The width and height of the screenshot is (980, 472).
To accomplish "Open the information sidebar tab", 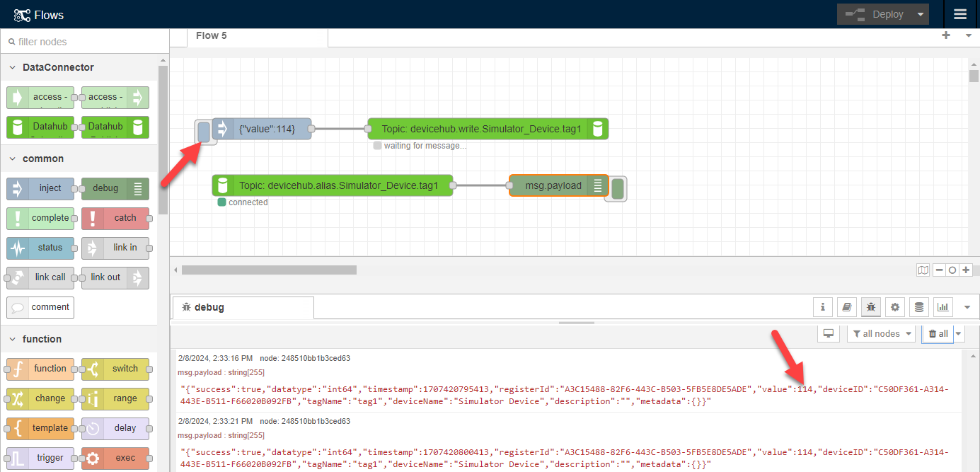I will click(822, 307).
